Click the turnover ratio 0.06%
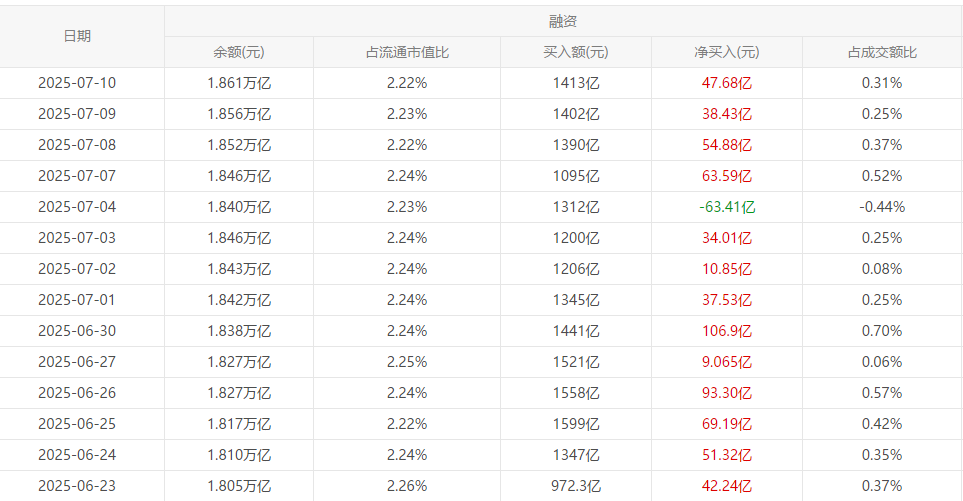Viewport: 963px width, 501px height. click(x=882, y=362)
